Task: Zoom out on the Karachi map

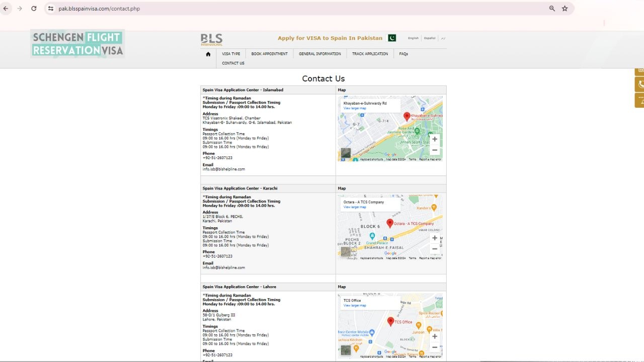Action: coord(435,248)
